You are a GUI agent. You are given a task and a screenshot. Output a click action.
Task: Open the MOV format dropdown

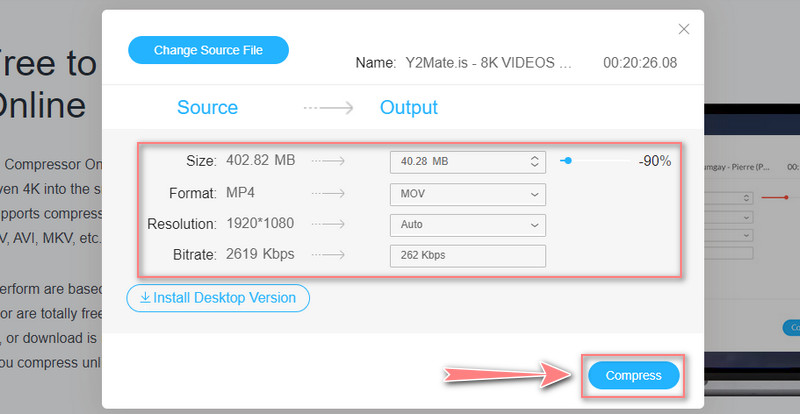point(467,193)
